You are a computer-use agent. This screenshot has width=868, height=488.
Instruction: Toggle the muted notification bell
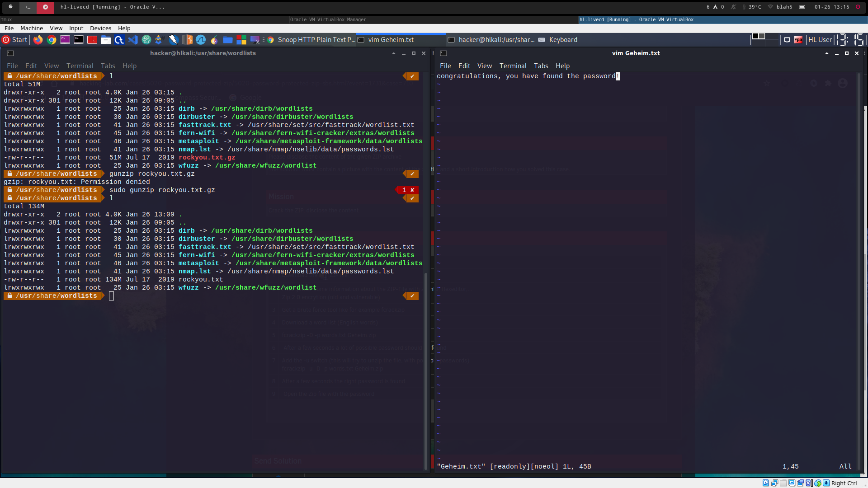733,7
